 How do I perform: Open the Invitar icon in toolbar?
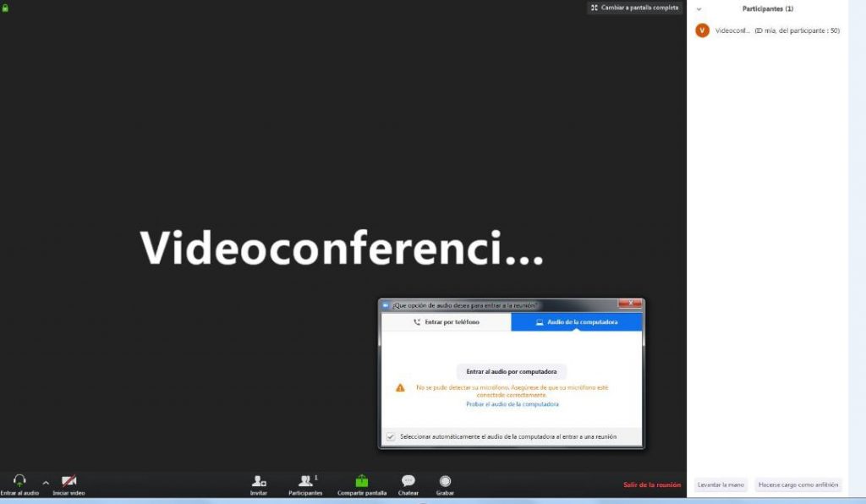pos(259,480)
